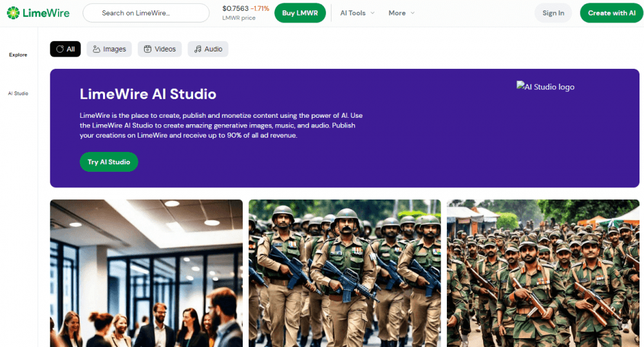This screenshot has width=644, height=347.
Task: Click the Buy LMWR button
Action: pyautogui.click(x=300, y=13)
